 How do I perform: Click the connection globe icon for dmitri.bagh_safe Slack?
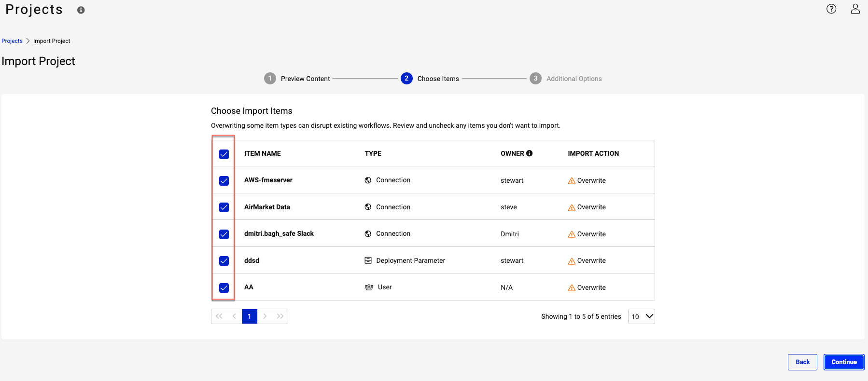368,234
